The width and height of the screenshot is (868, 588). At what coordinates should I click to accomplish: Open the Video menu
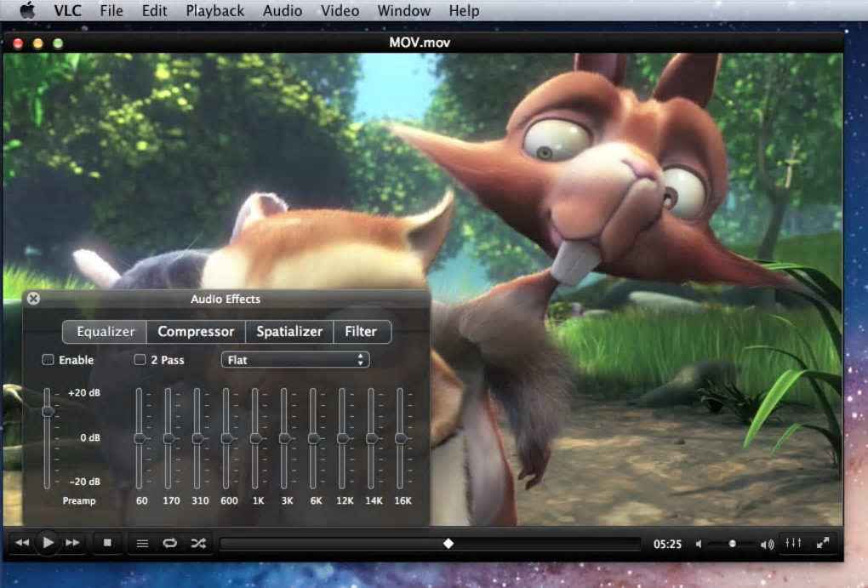[340, 10]
